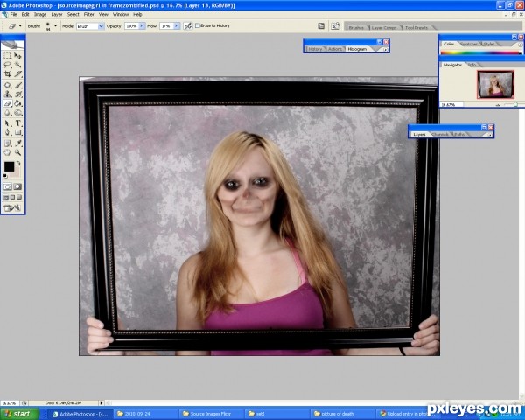525x420 pixels.
Task: Select the History Brush tool
Action: [17, 94]
